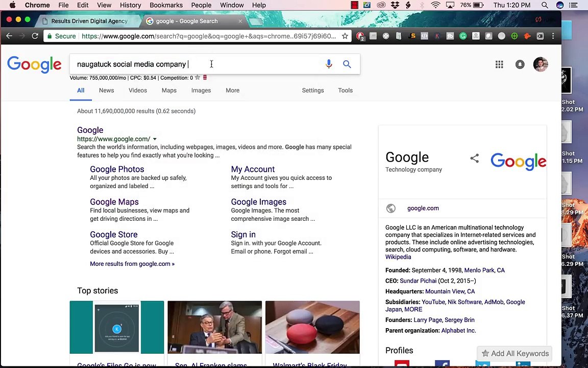
Task: Switch to Images results tab
Action: pos(201,90)
